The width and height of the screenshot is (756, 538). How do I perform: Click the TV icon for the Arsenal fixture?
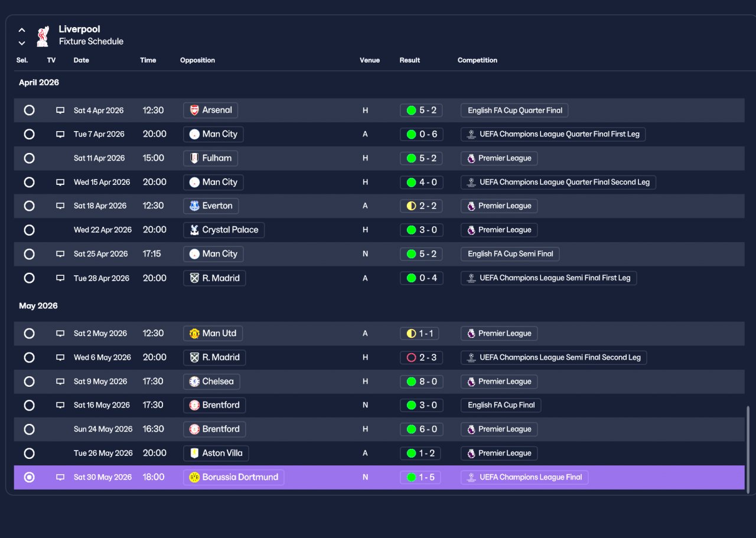point(60,110)
